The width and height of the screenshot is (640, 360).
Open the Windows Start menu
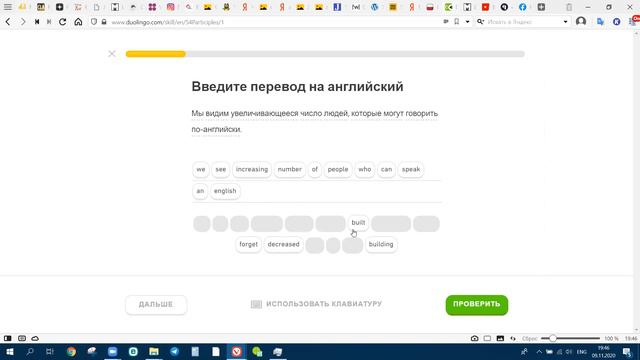pyautogui.click(x=9, y=351)
